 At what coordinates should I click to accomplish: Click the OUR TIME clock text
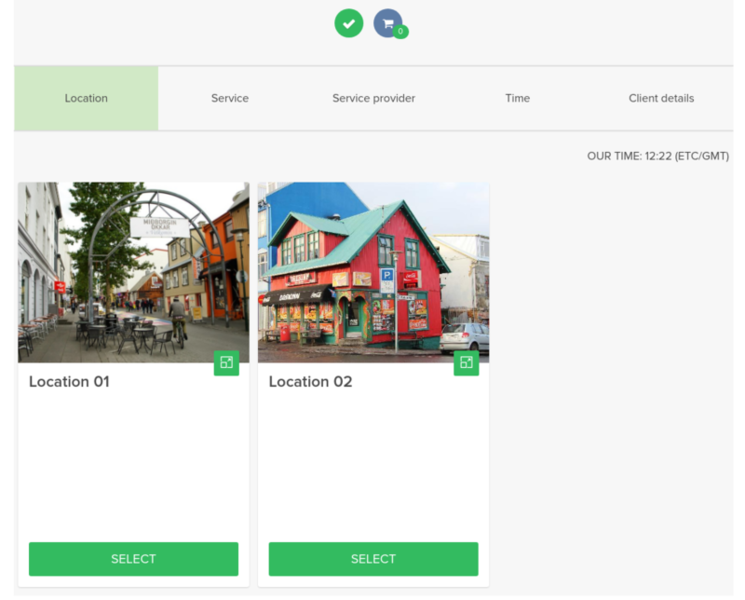point(657,157)
